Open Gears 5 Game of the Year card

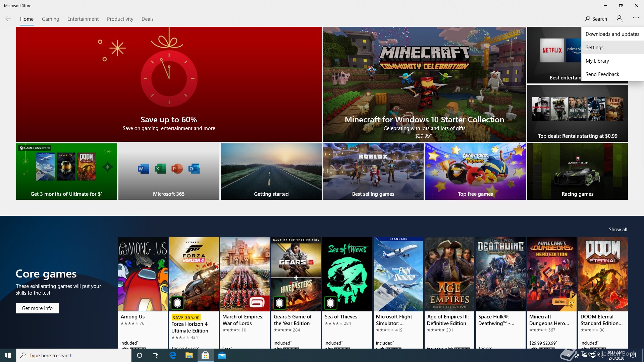tap(296, 293)
